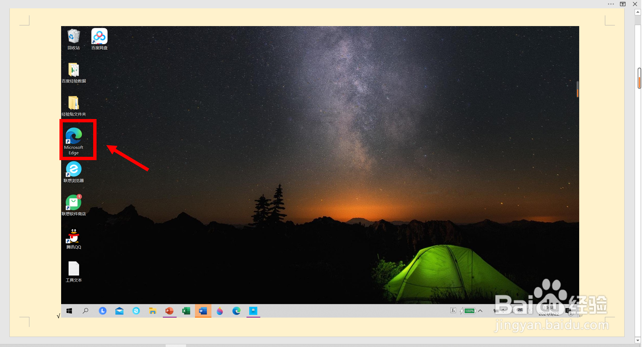This screenshot has height=347, width=644.
Task: Switch to Word in the taskbar
Action: [x=203, y=311]
